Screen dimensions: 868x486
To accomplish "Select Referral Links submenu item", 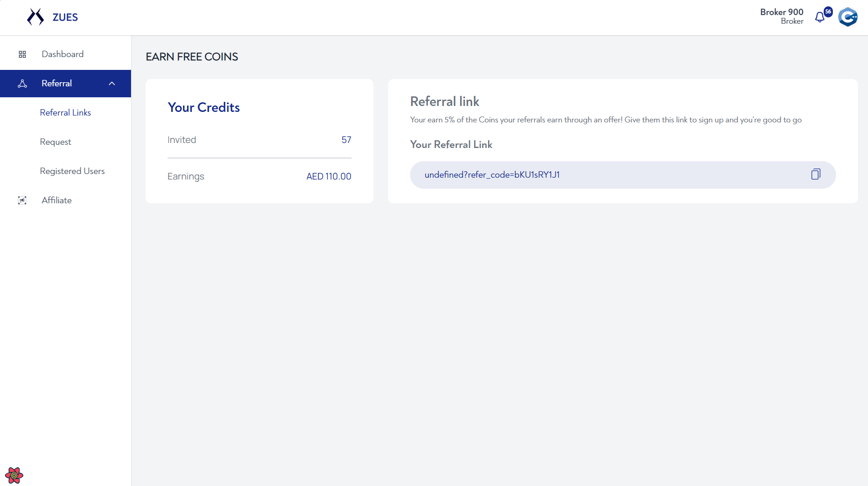I will click(65, 113).
